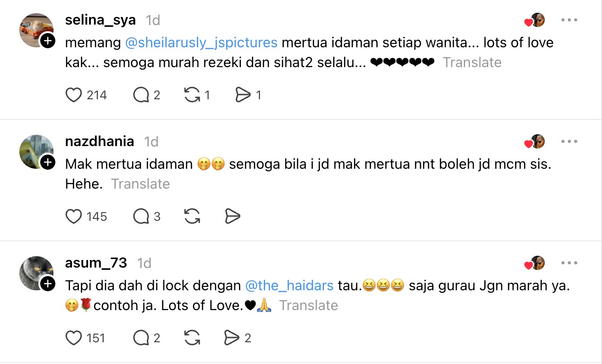The height and width of the screenshot is (364, 602).
Task: Translate nazdhania's comment
Action: pyautogui.click(x=140, y=184)
